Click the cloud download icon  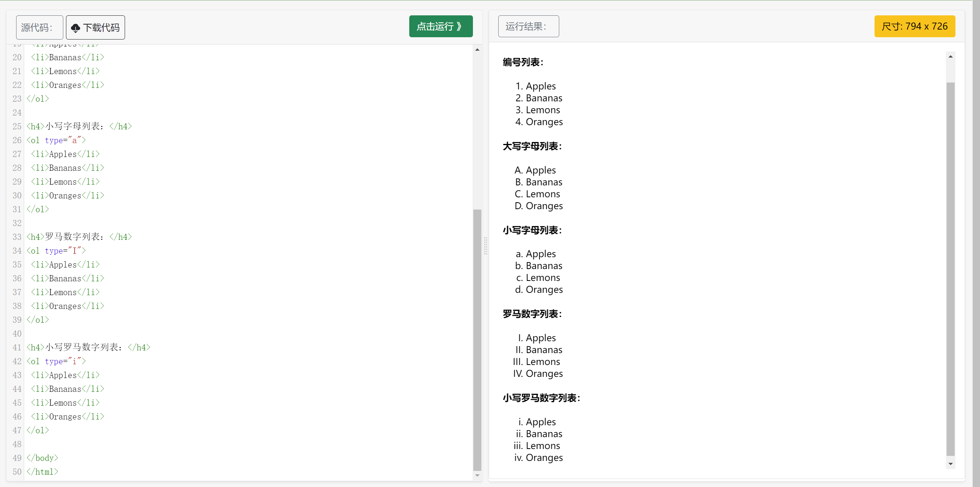(76, 28)
